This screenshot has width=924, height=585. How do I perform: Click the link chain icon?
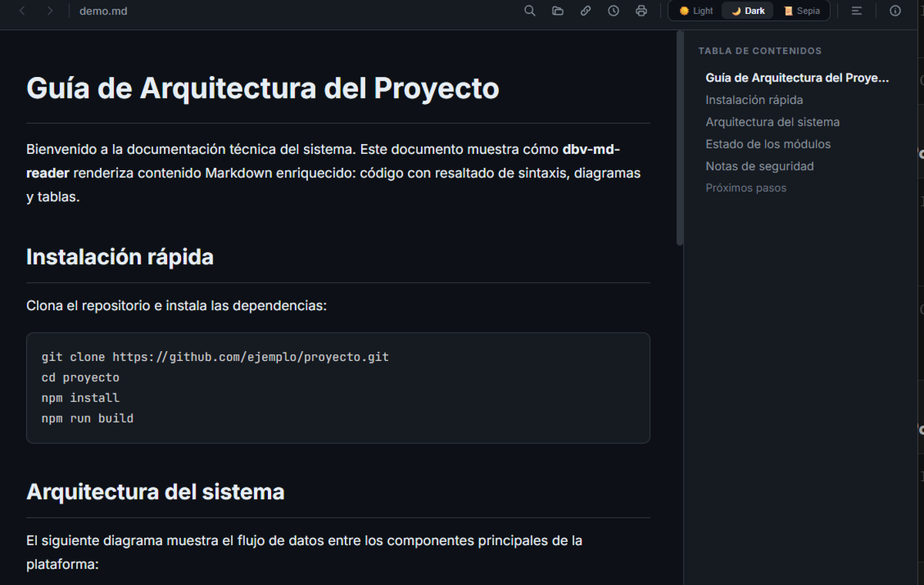[586, 11]
